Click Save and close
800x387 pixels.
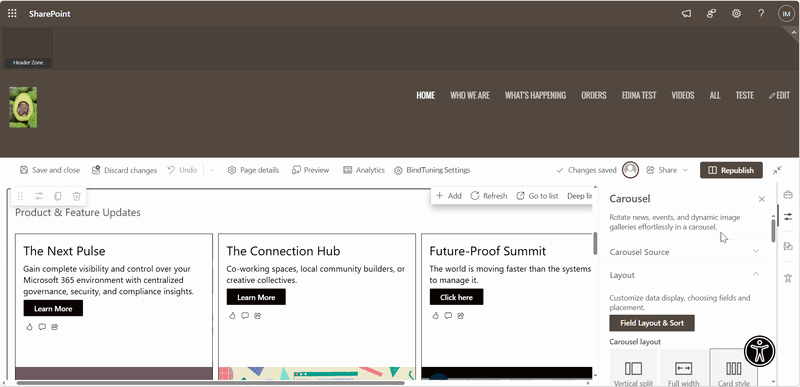tap(49, 170)
